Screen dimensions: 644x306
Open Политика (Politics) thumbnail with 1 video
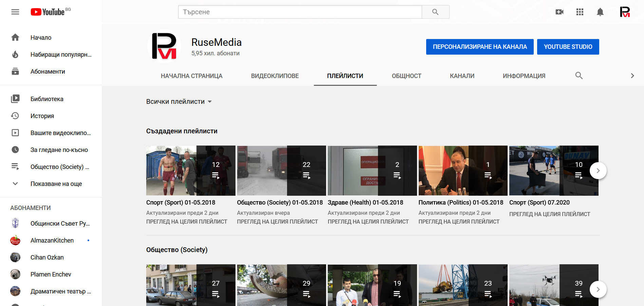(463, 171)
